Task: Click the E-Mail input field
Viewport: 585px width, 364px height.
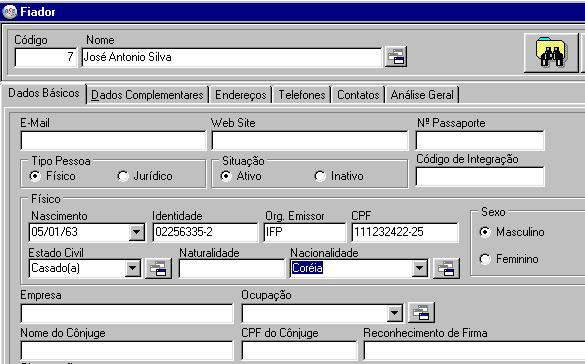Action: 113,141
